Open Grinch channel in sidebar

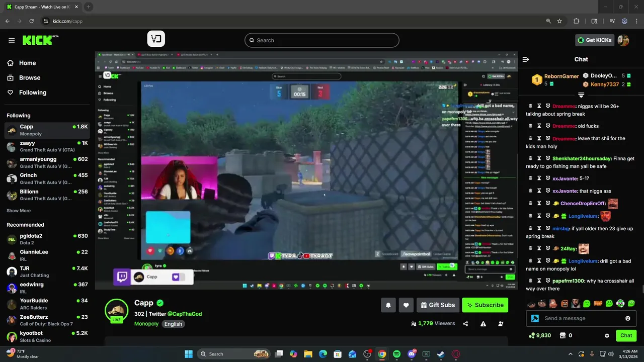pos(47,178)
